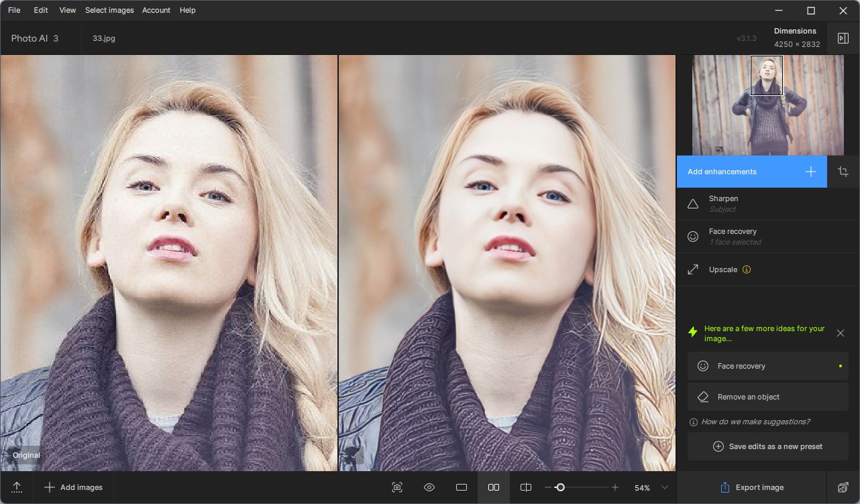Open export settings icon beside Export image
Image resolution: width=860 pixels, height=504 pixels.
coord(843,487)
